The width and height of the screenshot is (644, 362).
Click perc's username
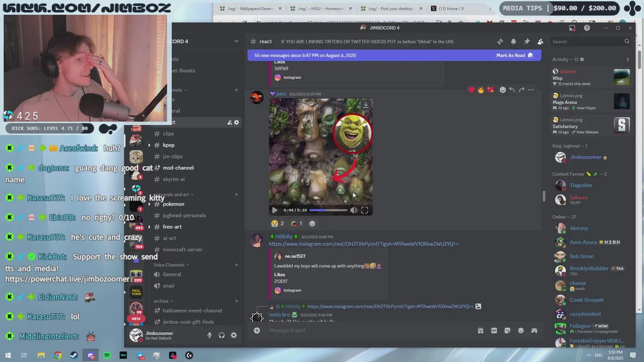(281, 94)
